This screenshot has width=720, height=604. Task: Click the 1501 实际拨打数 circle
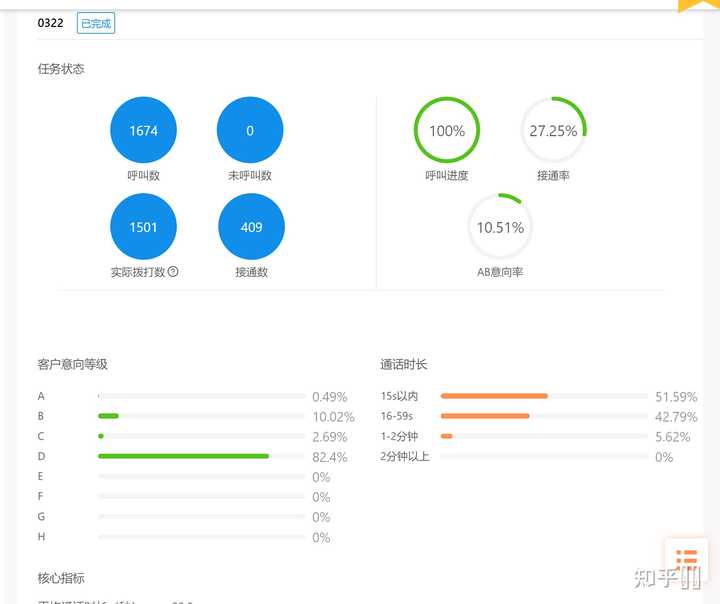[x=143, y=227]
